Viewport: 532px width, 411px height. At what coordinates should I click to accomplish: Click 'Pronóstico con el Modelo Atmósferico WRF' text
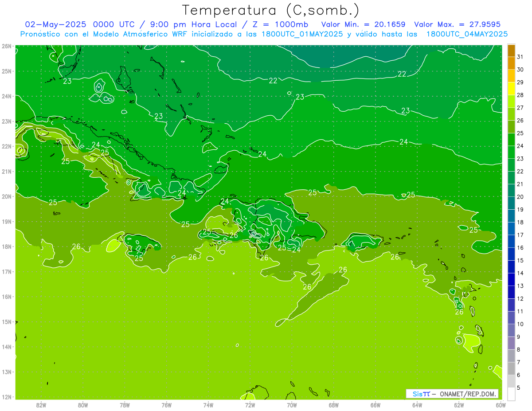click(104, 34)
